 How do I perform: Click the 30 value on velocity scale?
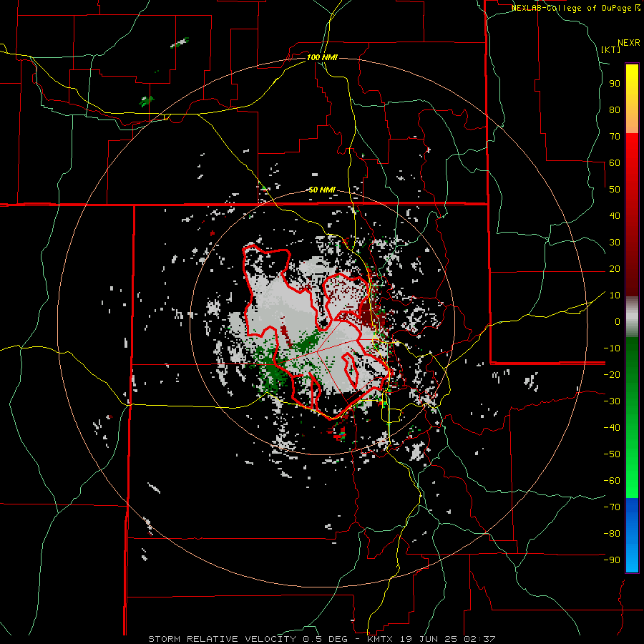(615, 243)
